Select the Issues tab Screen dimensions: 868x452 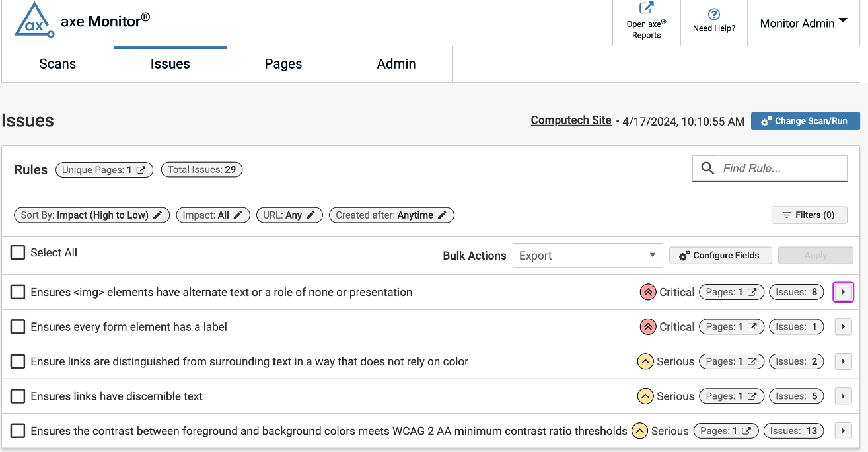click(170, 64)
